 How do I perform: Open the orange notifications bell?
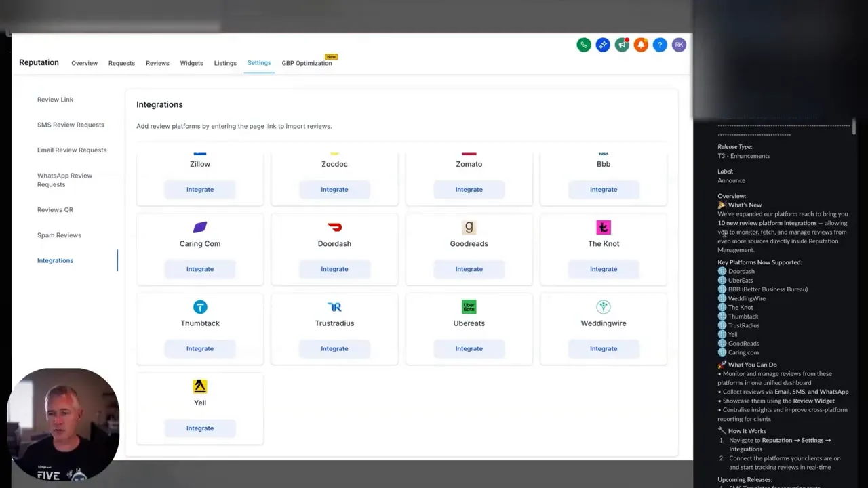click(641, 45)
